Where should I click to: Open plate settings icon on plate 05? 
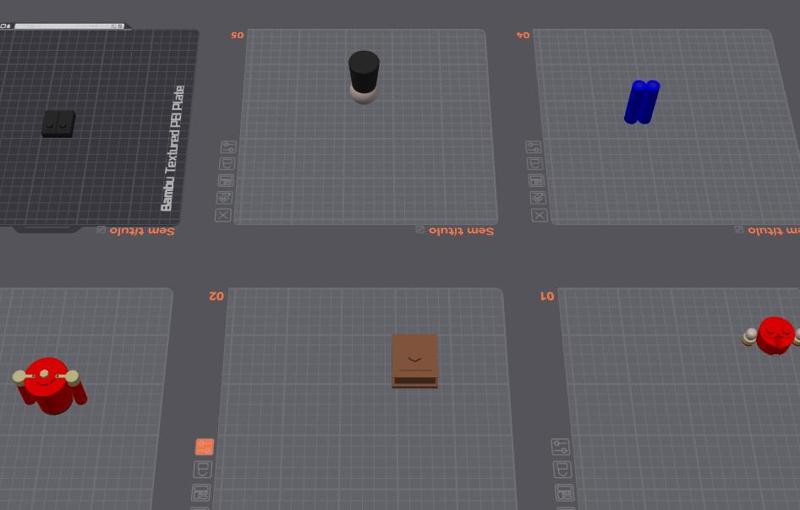pos(229,147)
